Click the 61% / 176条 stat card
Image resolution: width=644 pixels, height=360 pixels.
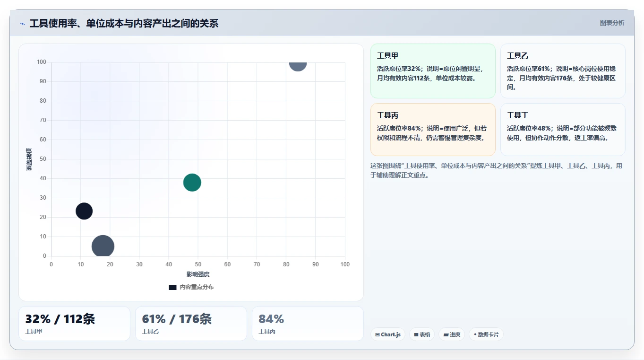coord(191,324)
